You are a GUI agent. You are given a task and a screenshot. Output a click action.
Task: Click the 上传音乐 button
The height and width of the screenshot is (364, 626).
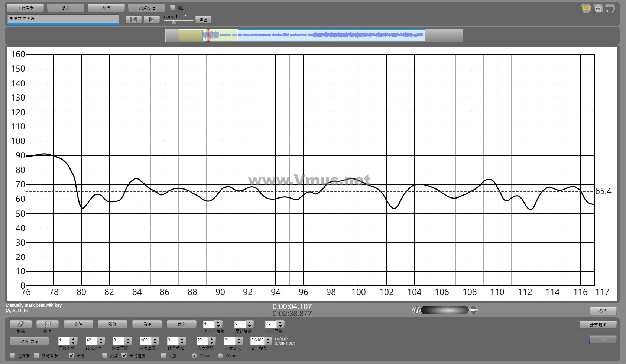click(x=25, y=7)
